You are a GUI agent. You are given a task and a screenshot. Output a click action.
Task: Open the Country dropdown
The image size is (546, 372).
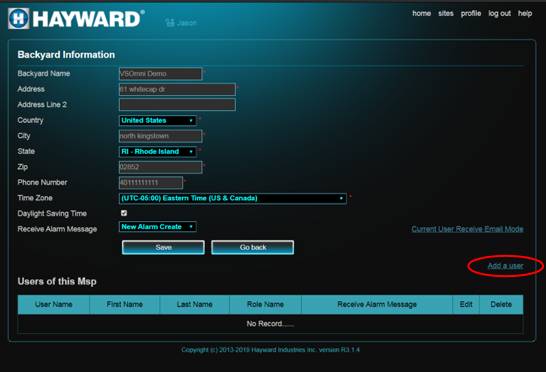(x=157, y=121)
